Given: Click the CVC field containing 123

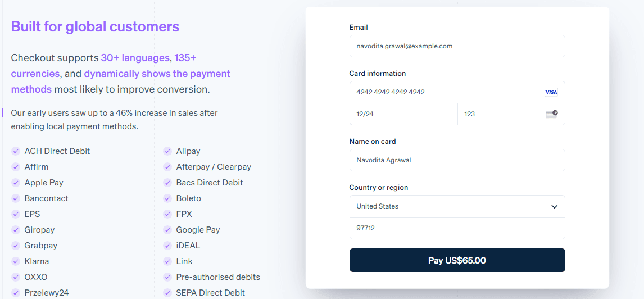Looking at the screenshot, I should 500,114.
